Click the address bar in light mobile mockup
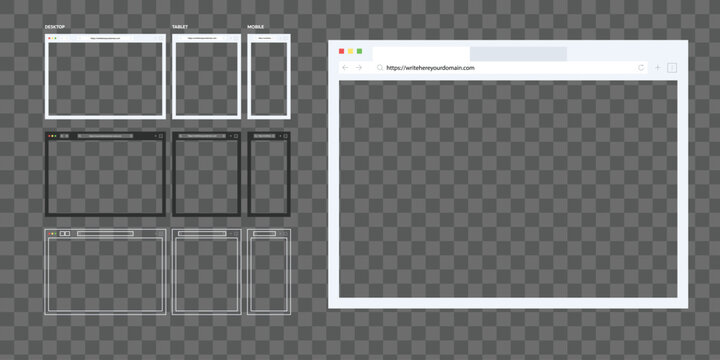Screen dimensions: 720x360 (264, 39)
